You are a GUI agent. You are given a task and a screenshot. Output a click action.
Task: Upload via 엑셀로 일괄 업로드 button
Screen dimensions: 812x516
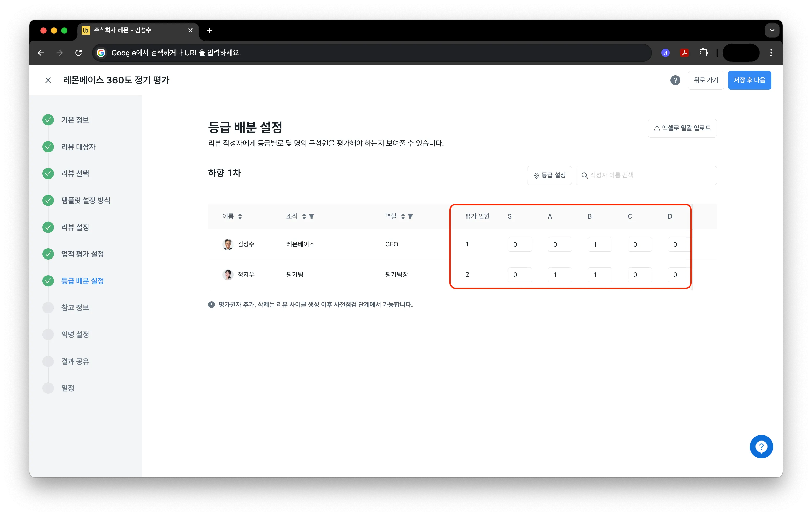click(x=682, y=128)
